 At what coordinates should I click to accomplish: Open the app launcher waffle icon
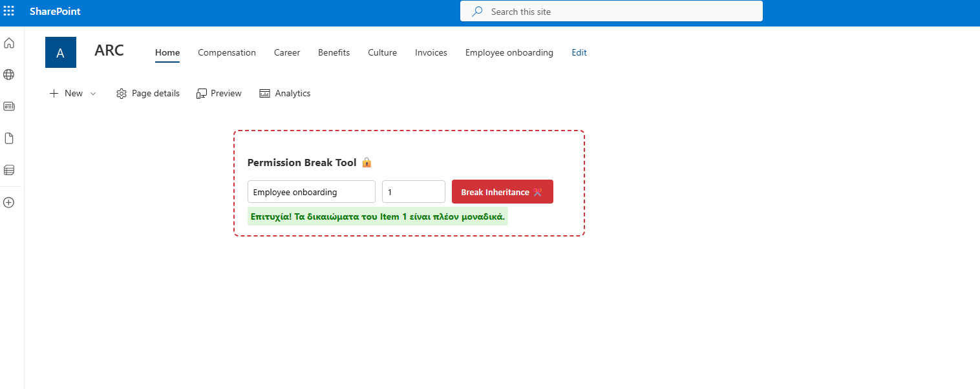point(9,12)
